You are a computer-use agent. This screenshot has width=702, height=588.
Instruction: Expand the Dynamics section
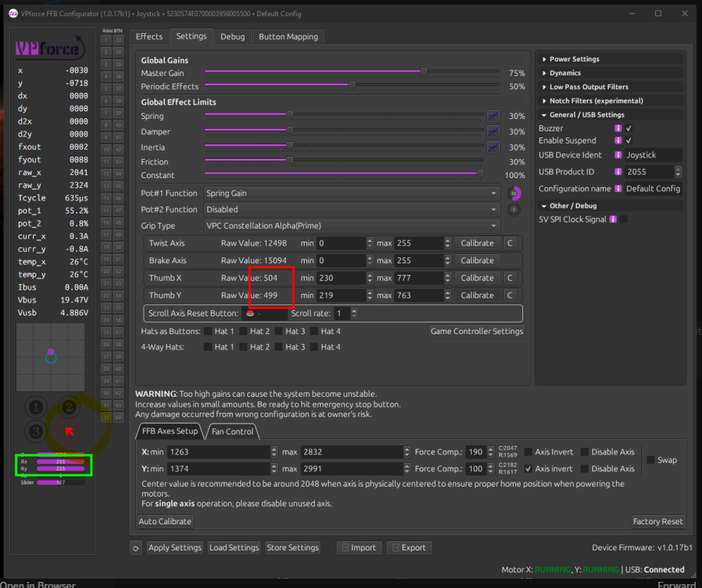point(610,73)
